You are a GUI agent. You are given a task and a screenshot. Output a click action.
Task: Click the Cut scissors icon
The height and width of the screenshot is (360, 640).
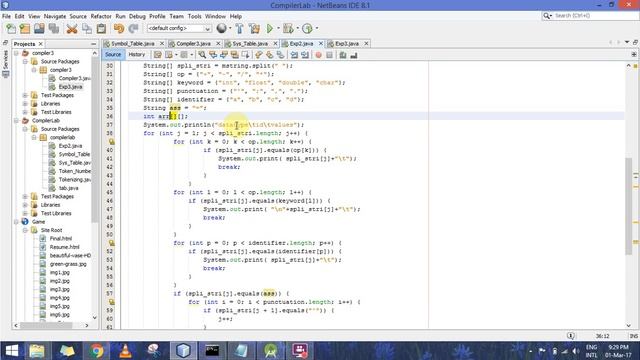72,29
